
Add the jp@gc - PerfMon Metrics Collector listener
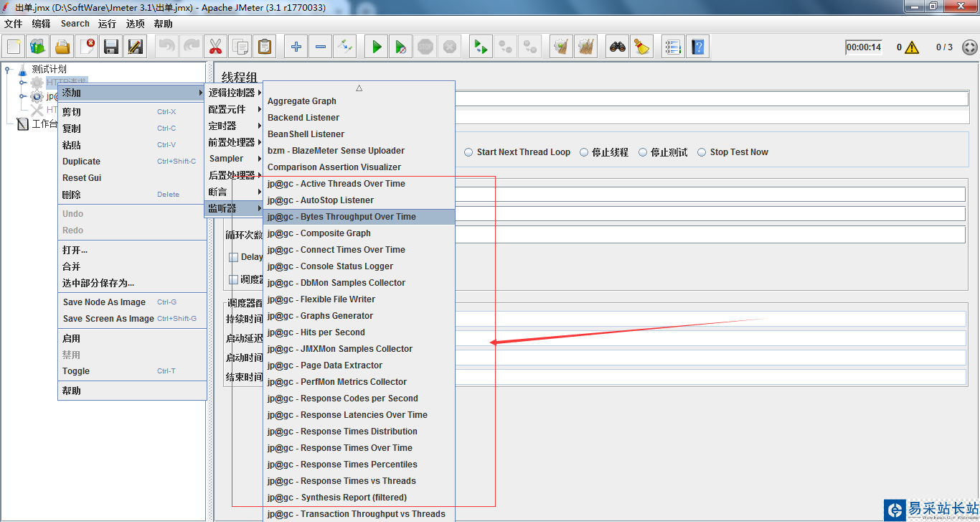point(359,382)
